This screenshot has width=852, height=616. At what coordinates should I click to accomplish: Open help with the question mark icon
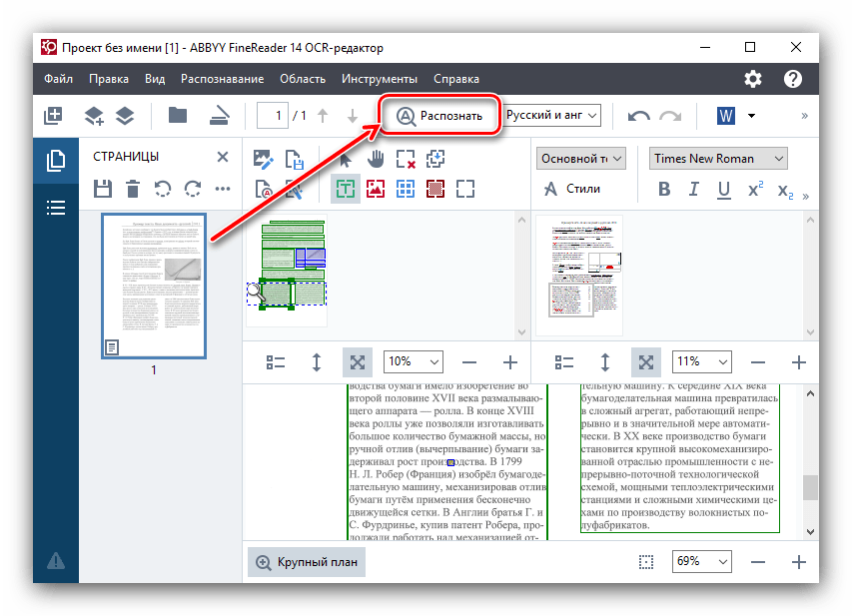793,79
